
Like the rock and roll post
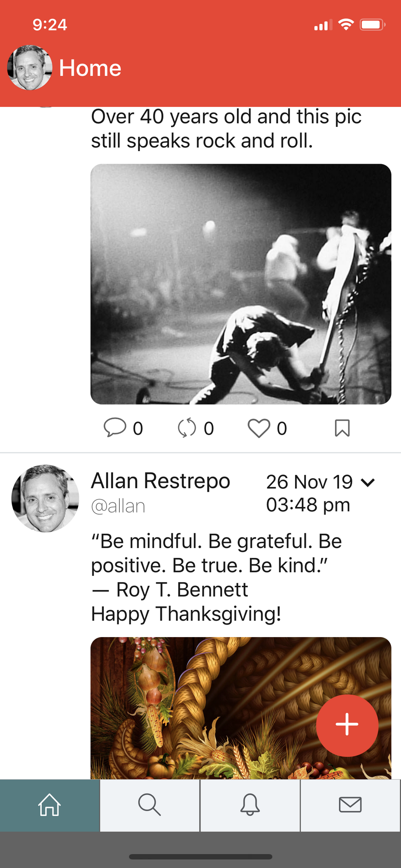(x=259, y=428)
